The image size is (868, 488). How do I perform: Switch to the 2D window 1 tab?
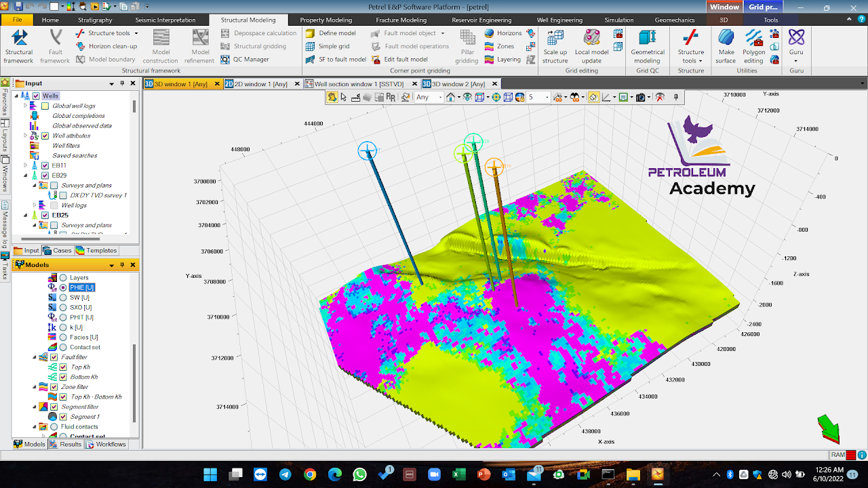(257, 84)
